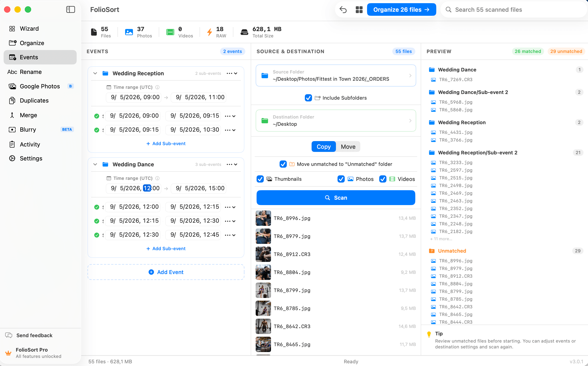The image size is (588, 366).
Task: Open the Wizard section
Action: [40, 29]
